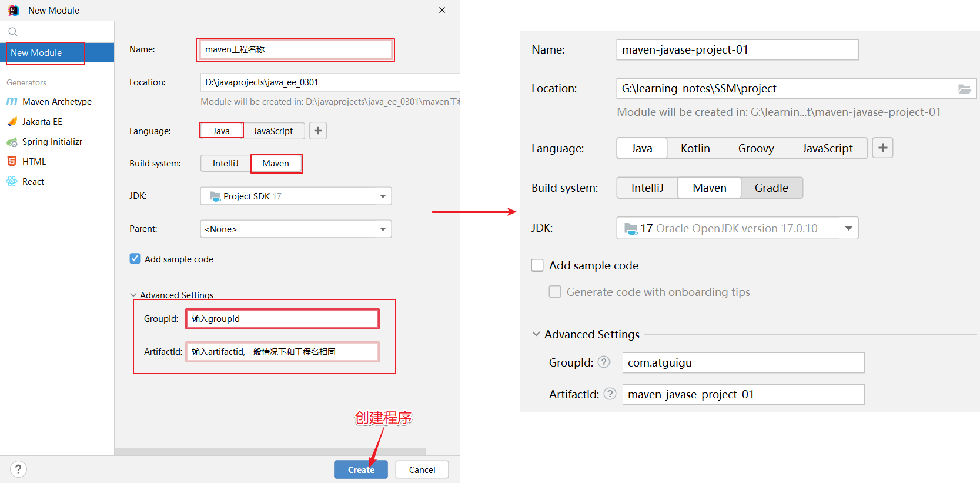Click the IntelliJ IDEA logo in title bar
This screenshot has width=980, height=483.
click(13, 10)
